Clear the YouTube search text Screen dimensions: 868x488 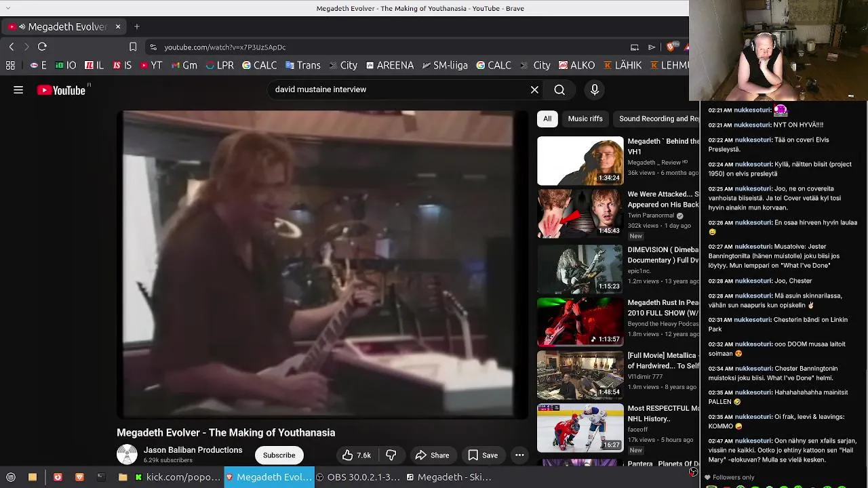pyautogui.click(x=534, y=89)
